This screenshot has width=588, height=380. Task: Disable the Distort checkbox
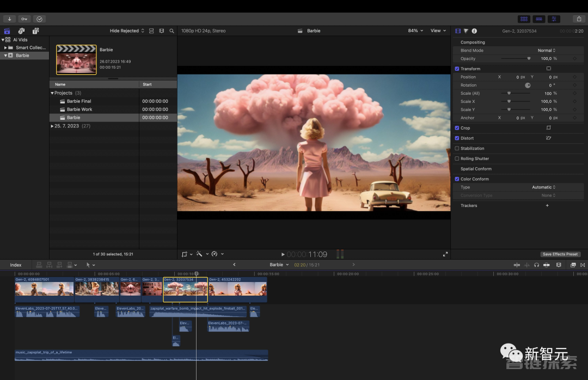tap(457, 138)
